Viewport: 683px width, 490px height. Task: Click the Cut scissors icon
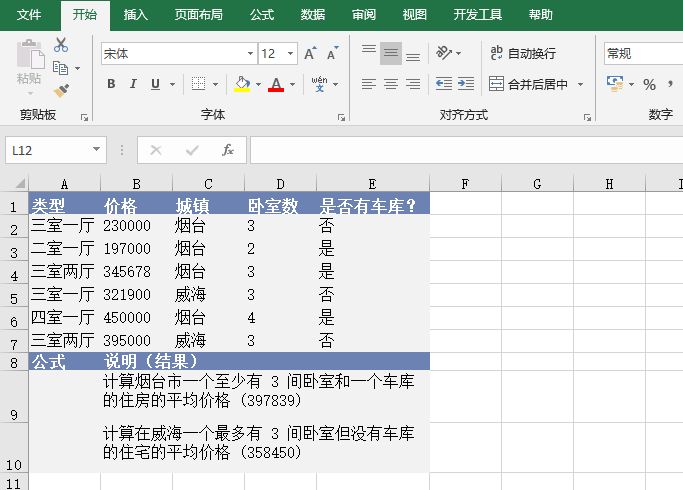(x=61, y=45)
